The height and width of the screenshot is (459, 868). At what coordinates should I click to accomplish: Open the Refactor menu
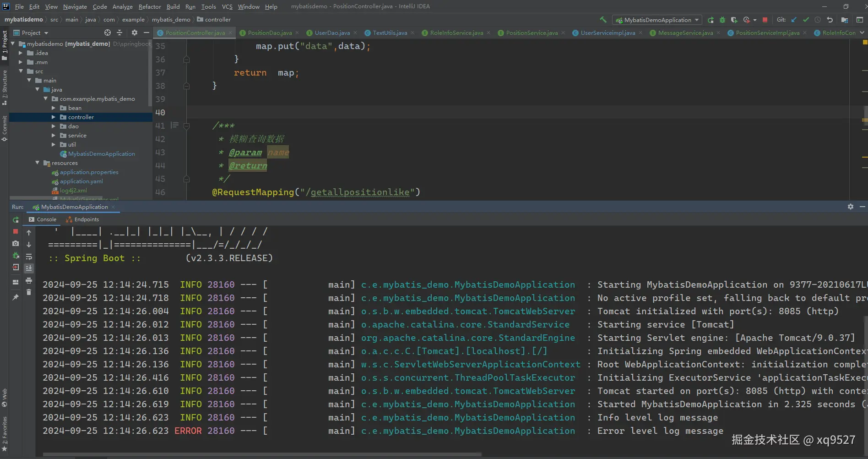pyautogui.click(x=150, y=6)
